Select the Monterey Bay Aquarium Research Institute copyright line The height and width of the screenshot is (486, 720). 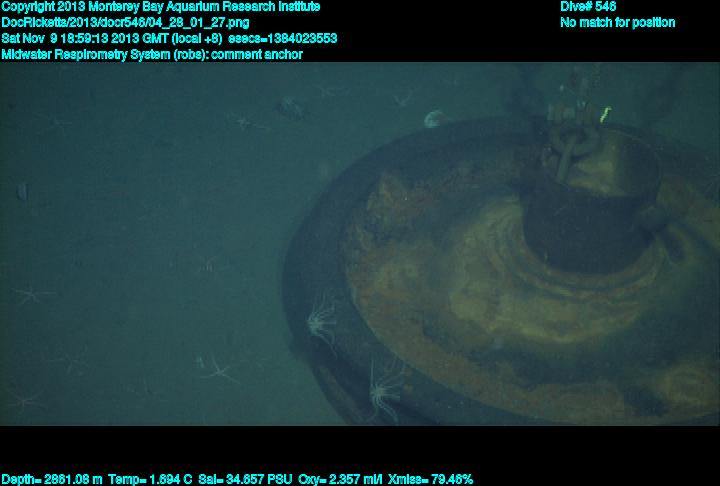point(161,7)
